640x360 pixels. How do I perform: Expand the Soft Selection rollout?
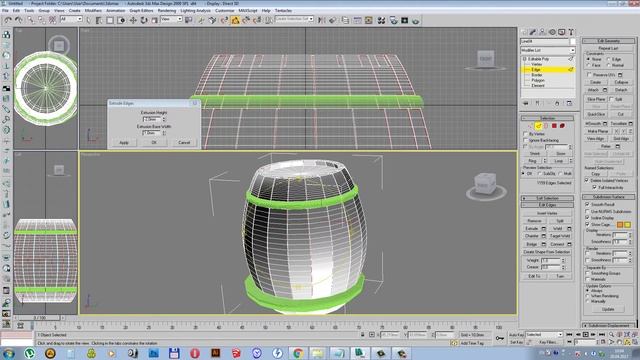547,198
